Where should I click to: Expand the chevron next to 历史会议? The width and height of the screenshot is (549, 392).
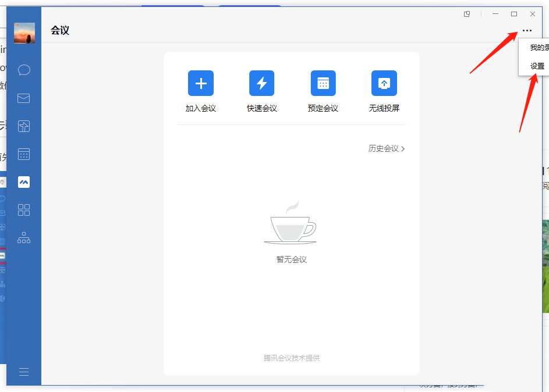(x=403, y=148)
